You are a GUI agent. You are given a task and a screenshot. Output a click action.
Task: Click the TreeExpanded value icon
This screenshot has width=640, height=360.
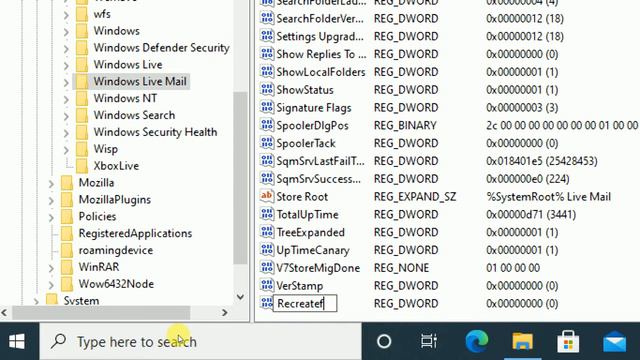tap(267, 232)
